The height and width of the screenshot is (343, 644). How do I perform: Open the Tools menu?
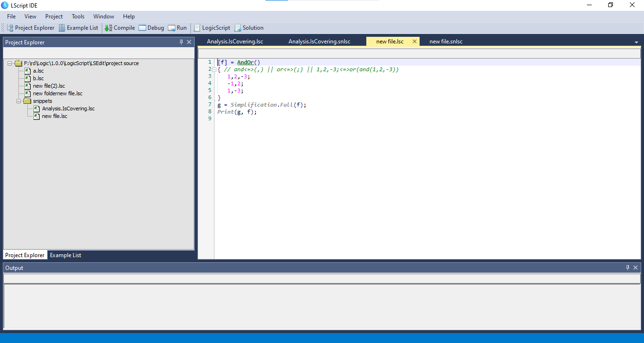[78, 17]
